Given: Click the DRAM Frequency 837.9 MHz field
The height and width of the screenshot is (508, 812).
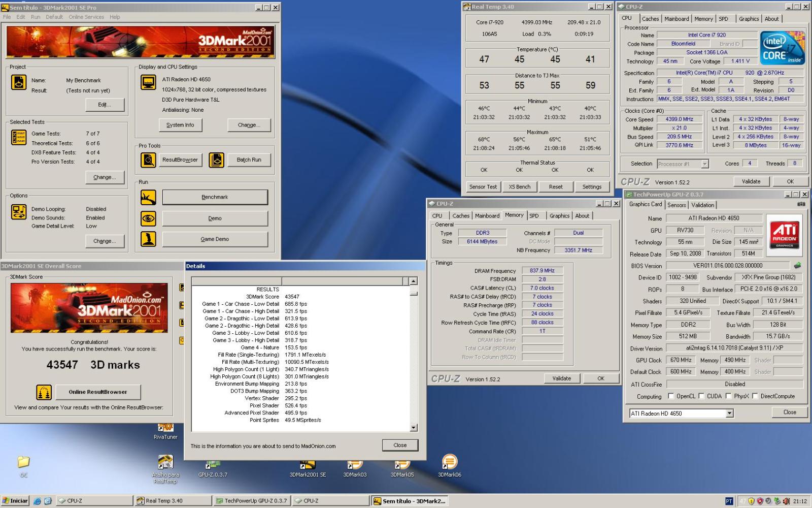Looking at the screenshot, I should [x=542, y=271].
